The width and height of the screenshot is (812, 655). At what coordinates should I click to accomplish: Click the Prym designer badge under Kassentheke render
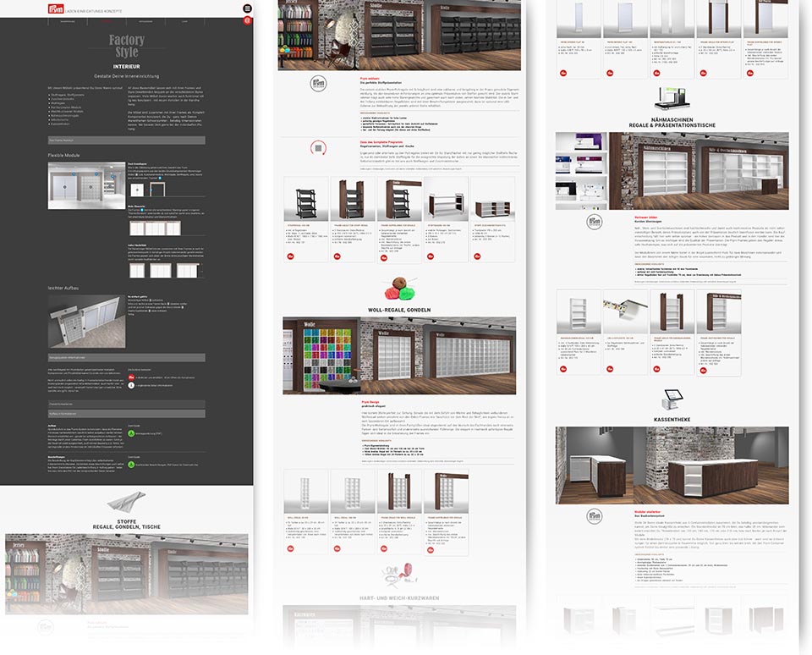point(595,516)
